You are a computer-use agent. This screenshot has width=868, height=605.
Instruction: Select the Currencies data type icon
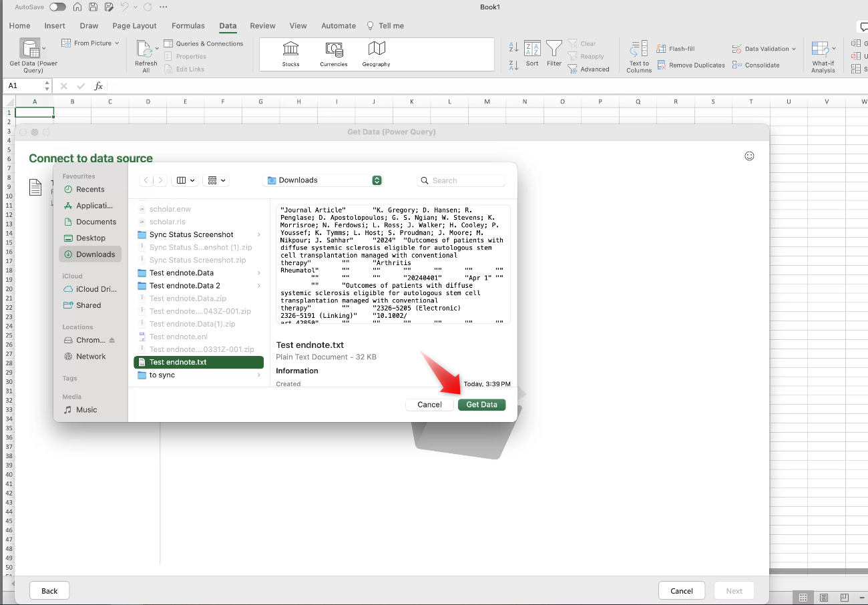(x=333, y=49)
